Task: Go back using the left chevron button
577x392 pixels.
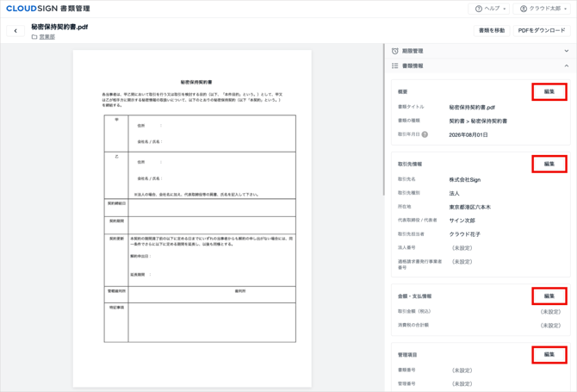Action: tap(16, 31)
